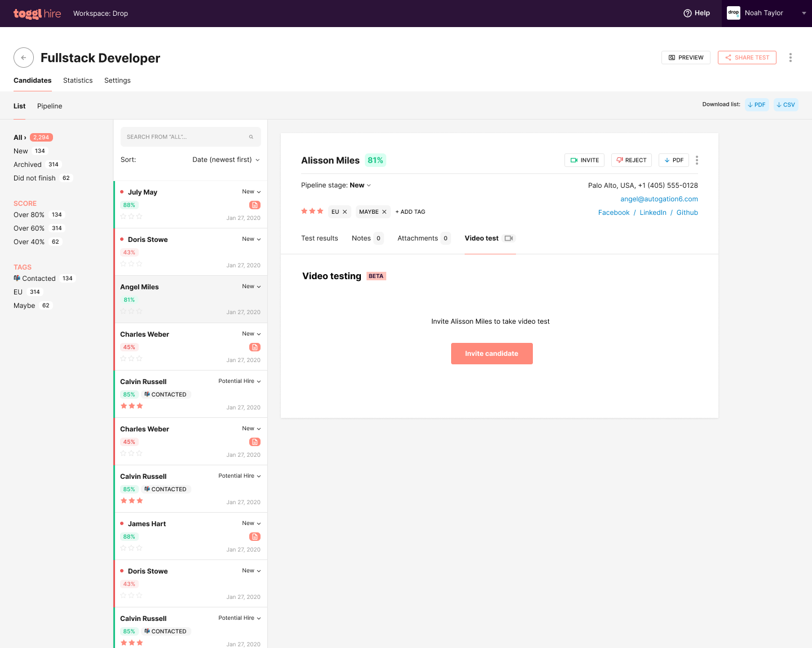The width and height of the screenshot is (812, 648).
Task: Open the LinkedIn profile link
Action: (x=653, y=213)
